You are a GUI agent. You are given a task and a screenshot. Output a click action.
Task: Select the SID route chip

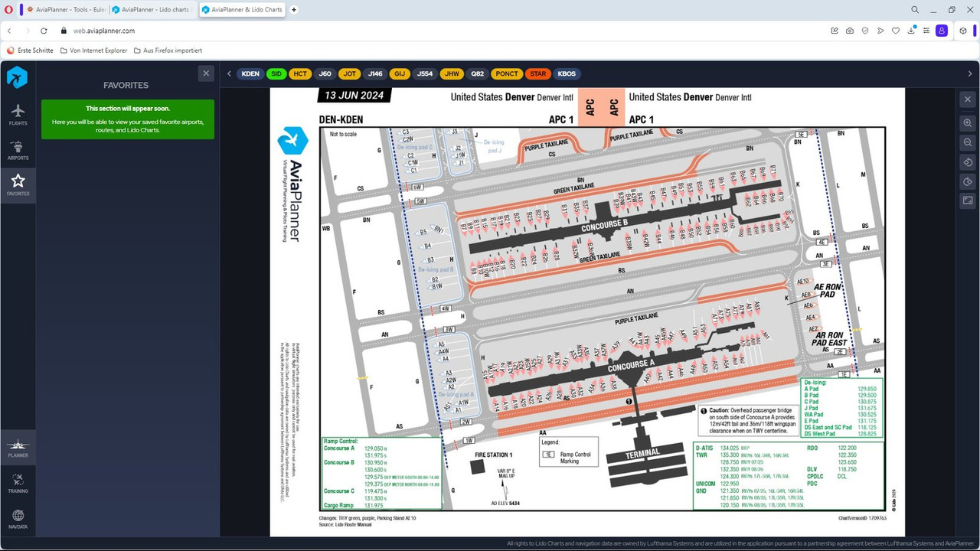click(276, 73)
